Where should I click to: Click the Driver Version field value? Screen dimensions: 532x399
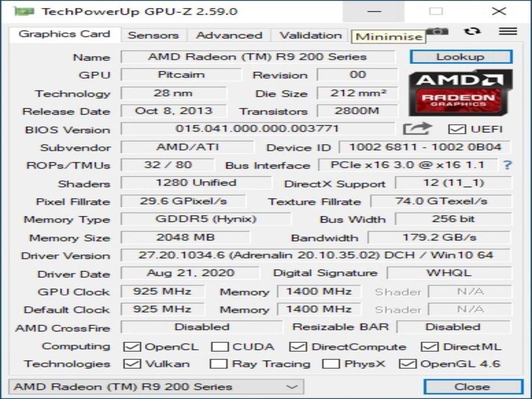(x=316, y=255)
